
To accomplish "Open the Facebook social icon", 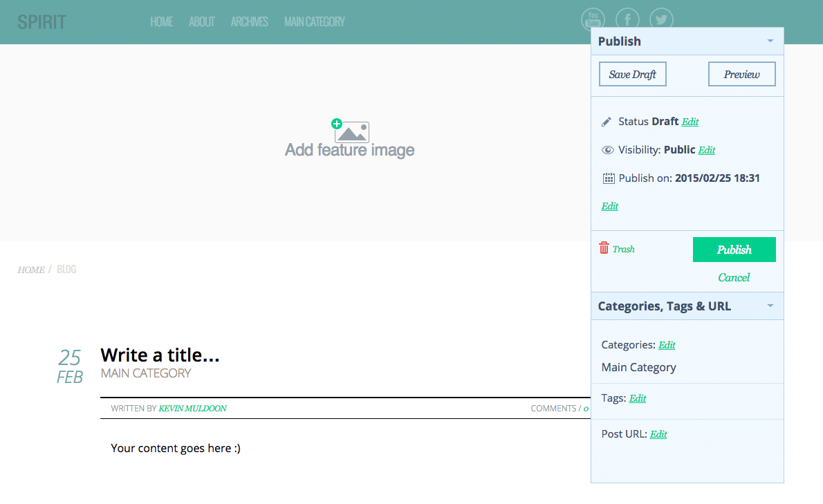I will (x=627, y=19).
